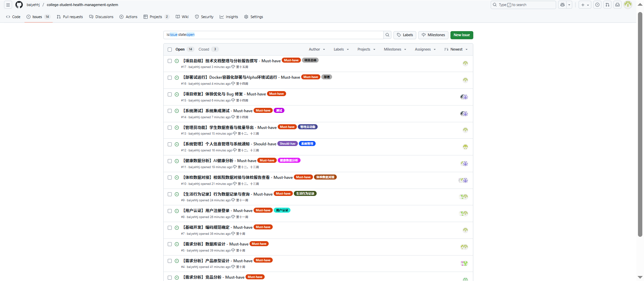This screenshot has height=281, width=644.
Task: Click purple 测试 label on issue #14
Action: (279, 111)
